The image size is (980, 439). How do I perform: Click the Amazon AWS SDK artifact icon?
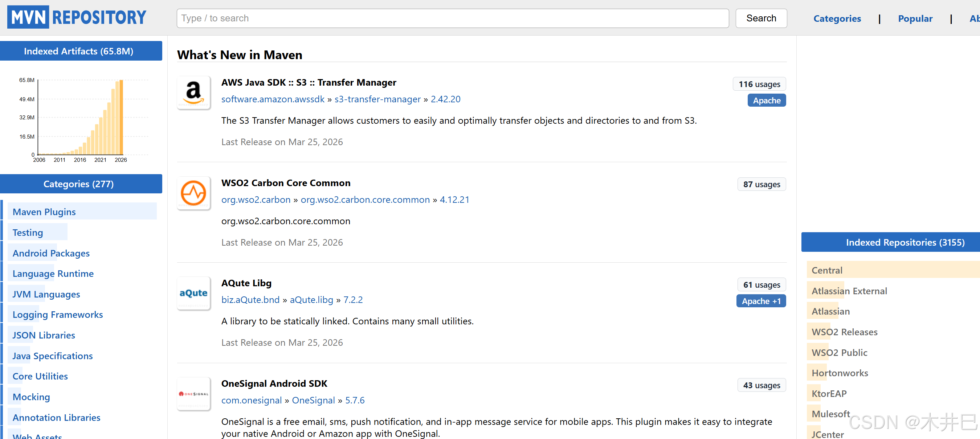pyautogui.click(x=193, y=93)
